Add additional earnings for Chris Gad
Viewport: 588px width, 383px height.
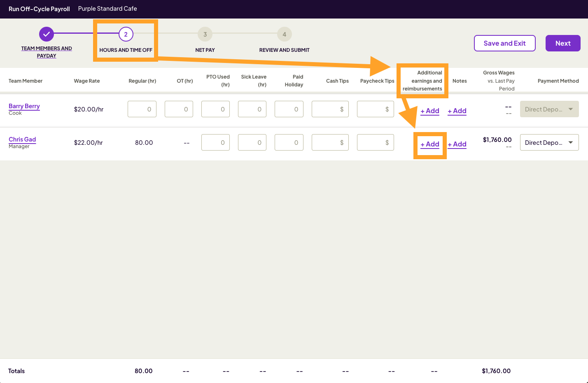pyautogui.click(x=430, y=144)
